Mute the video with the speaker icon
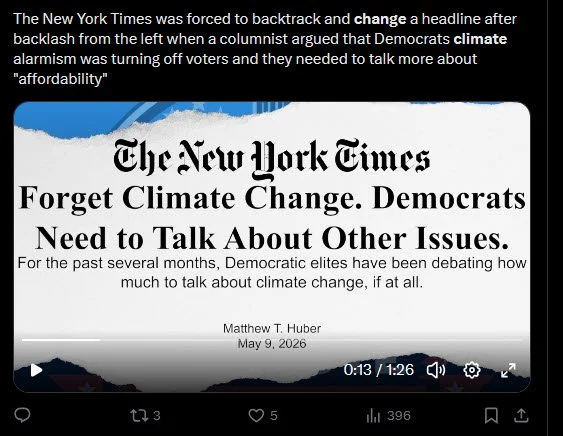This screenshot has height=436, width=563. click(x=436, y=370)
